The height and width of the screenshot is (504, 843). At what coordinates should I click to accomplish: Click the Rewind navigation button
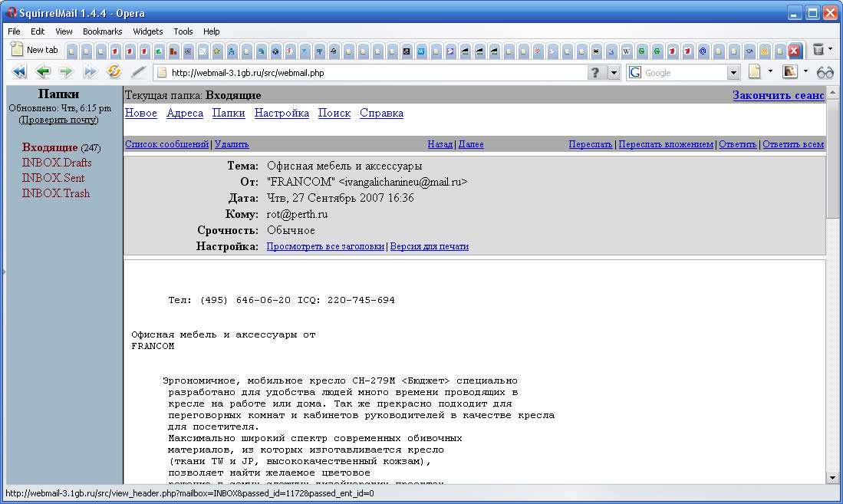(19, 72)
